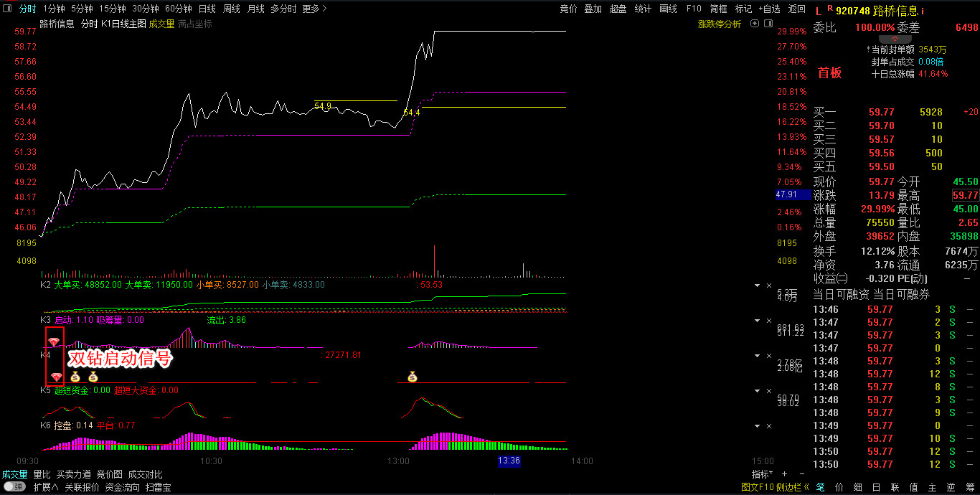Switch to the 5分钟 period tab
This screenshot has height=495, width=980.
(x=83, y=9)
